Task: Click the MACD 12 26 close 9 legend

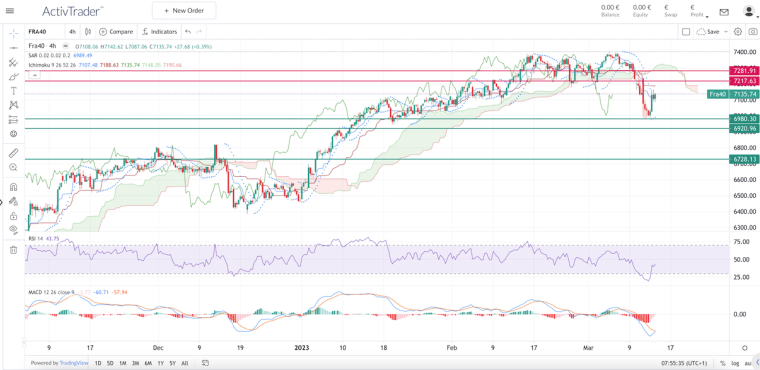Action: coord(51,292)
